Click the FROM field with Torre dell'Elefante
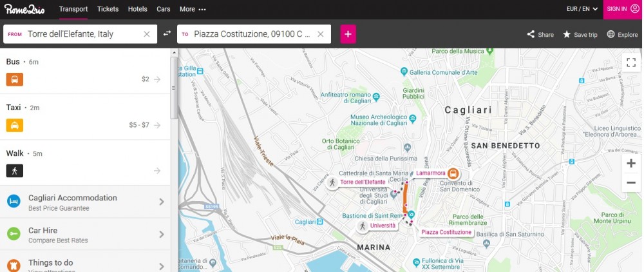This screenshot has width=644, height=272. tap(80, 34)
